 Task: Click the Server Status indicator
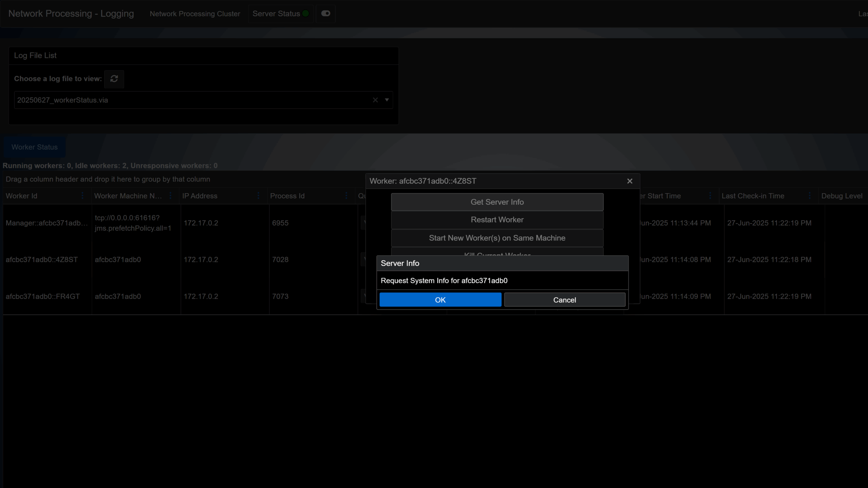[x=281, y=14]
